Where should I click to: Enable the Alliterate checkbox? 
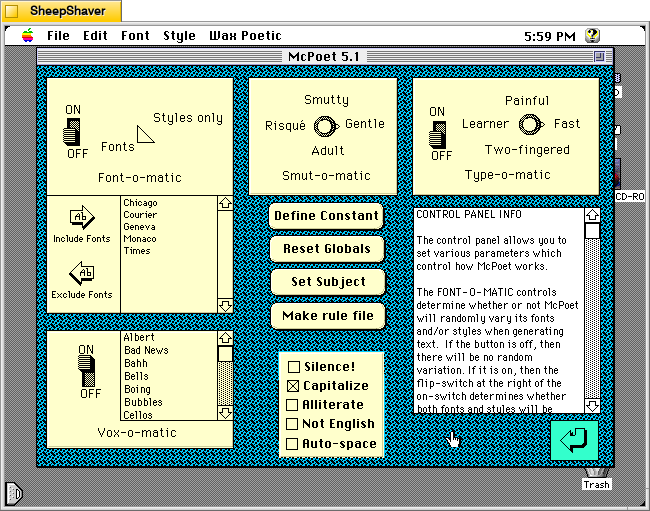click(x=292, y=405)
